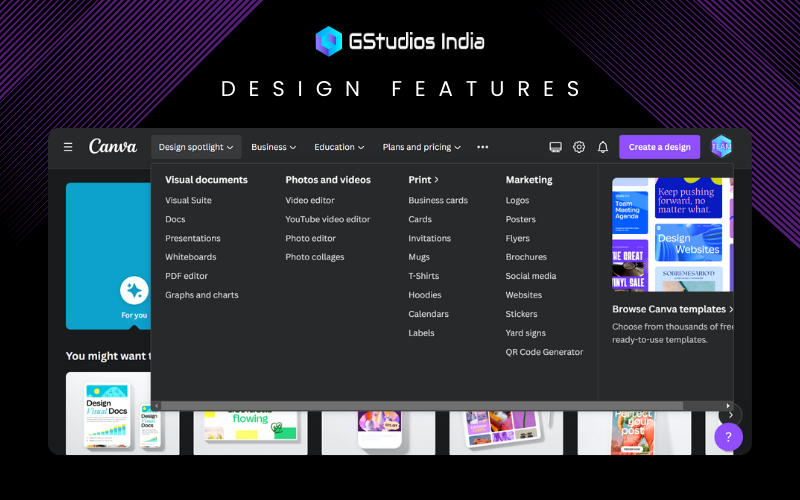Open the hamburger main menu

click(x=68, y=147)
